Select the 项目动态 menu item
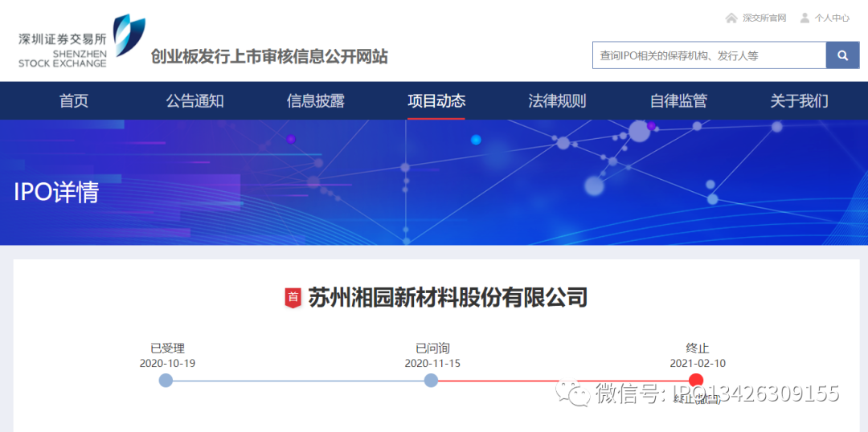 pyautogui.click(x=436, y=100)
